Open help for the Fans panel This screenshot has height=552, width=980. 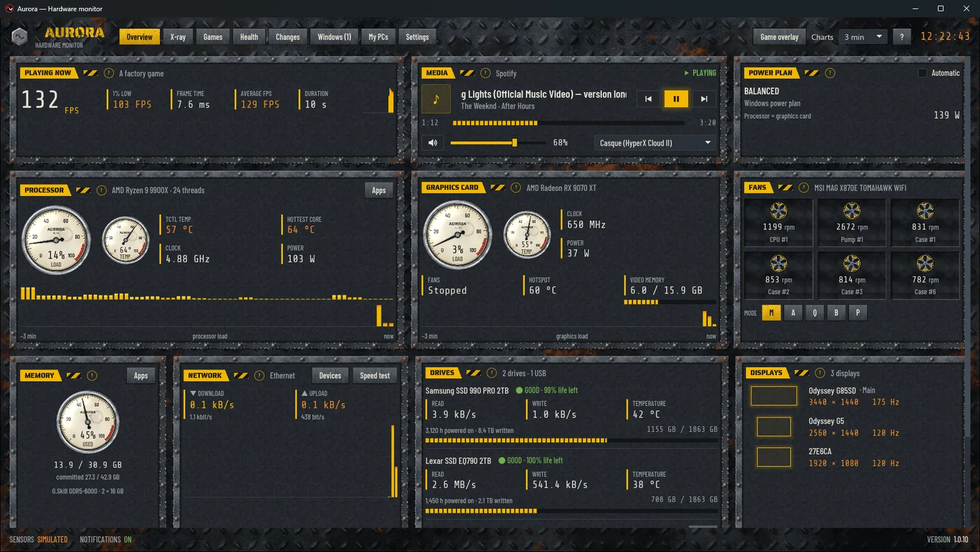804,187
